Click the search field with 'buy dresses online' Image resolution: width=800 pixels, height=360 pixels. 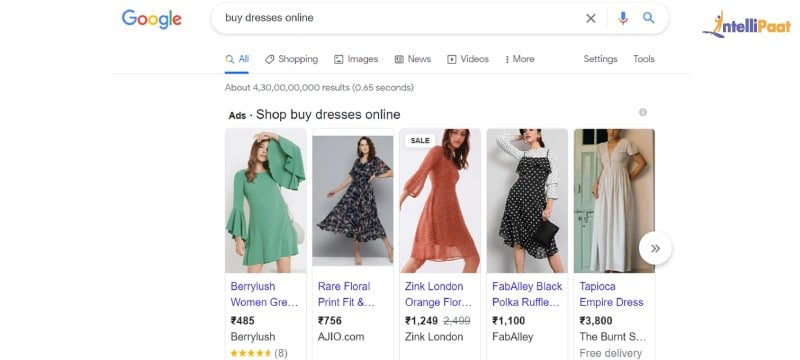[398, 18]
